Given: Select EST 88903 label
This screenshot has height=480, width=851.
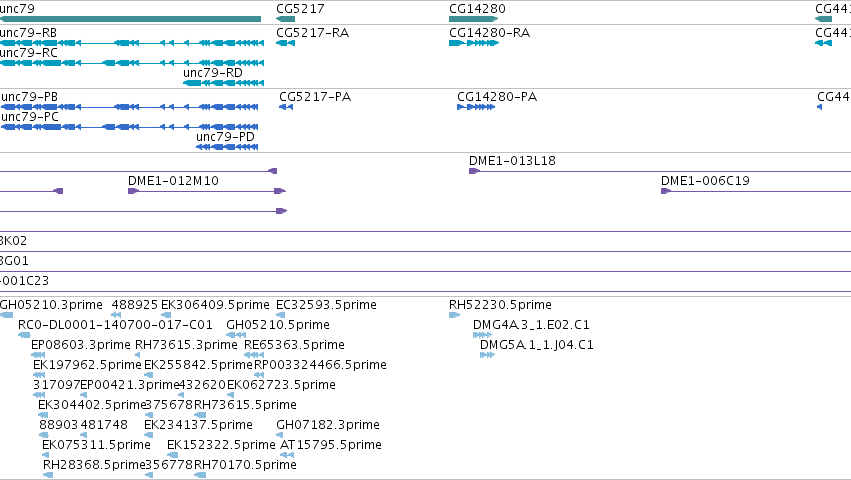Looking at the screenshot, I should click(x=59, y=425).
